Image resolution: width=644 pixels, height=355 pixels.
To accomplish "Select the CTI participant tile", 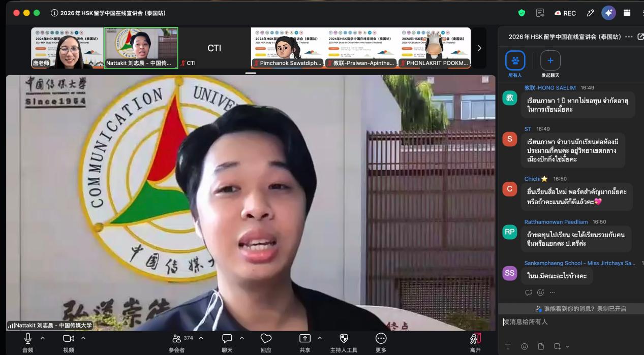I will pyautogui.click(x=214, y=48).
